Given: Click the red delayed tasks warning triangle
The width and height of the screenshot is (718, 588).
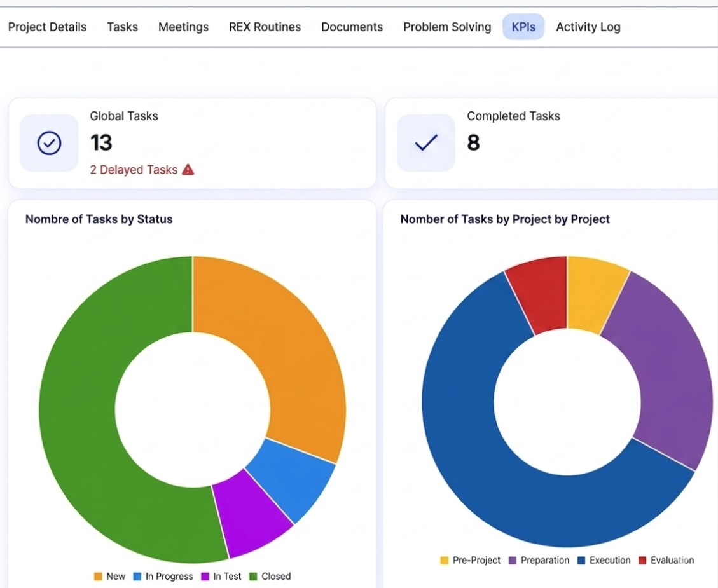Looking at the screenshot, I should tap(188, 170).
